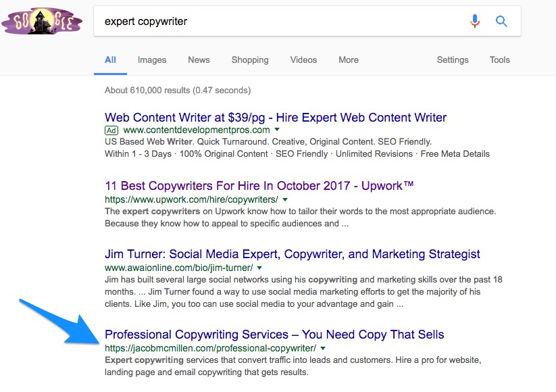
Task: Click the Ad badge on contentdevelopmentpros result
Action: pos(111,130)
